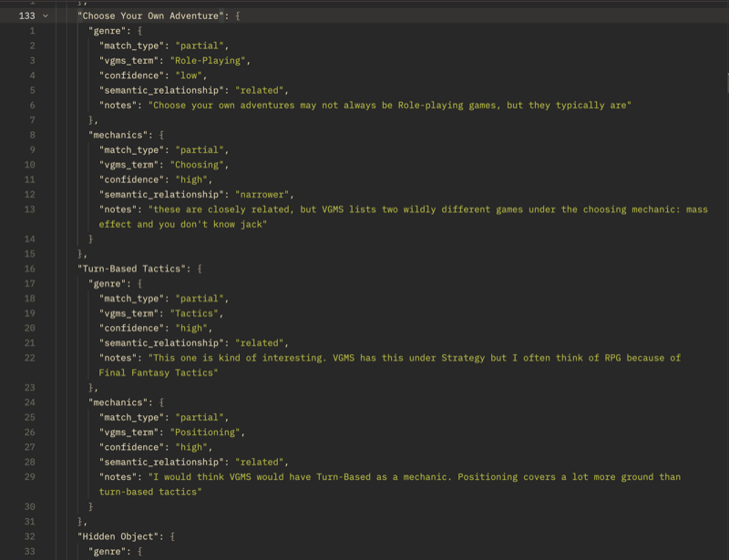Click the note starting "Choose your own adventures"
The width and height of the screenshot is (729, 560).
pos(390,105)
